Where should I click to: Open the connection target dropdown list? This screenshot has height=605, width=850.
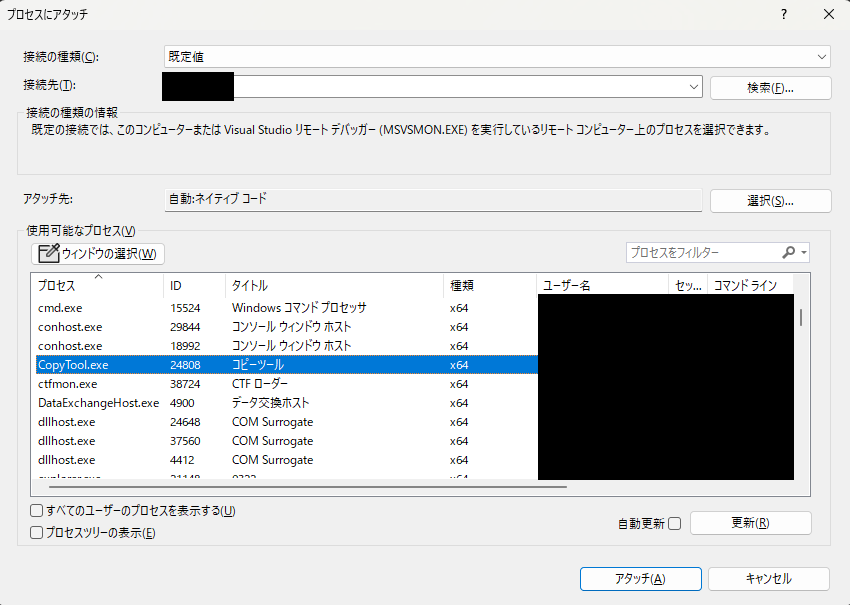pos(694,87)
